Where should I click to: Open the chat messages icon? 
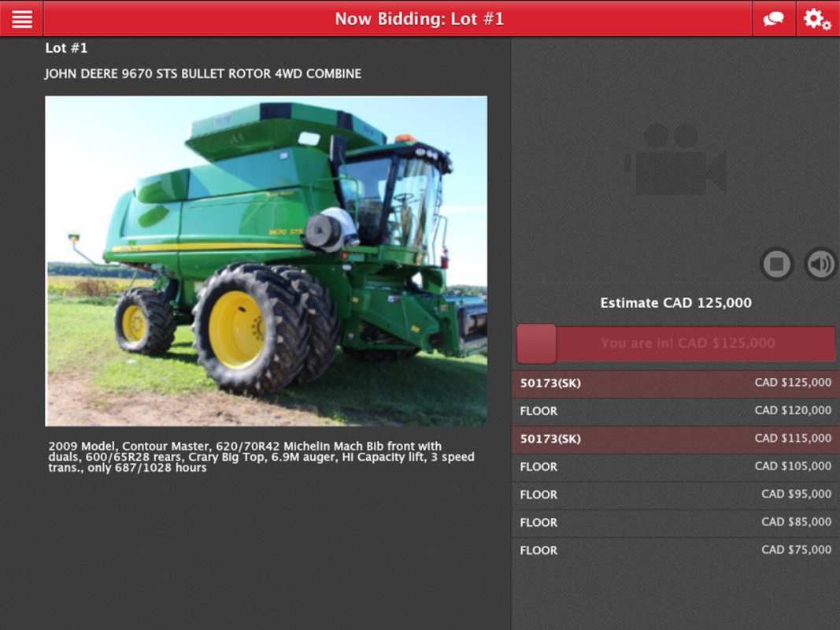(x=774, y=19)
